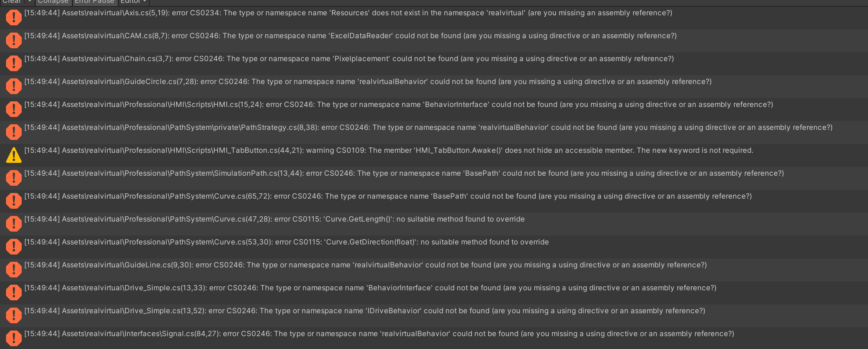Click the error icon beside CAM.cs ExcelDataReader message

[x=14, y=40]
